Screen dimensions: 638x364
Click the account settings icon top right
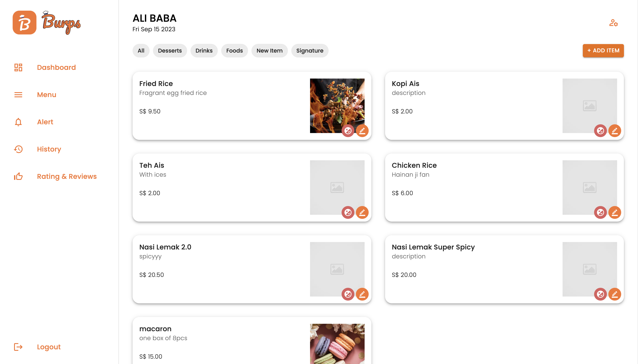coord(613,23)
